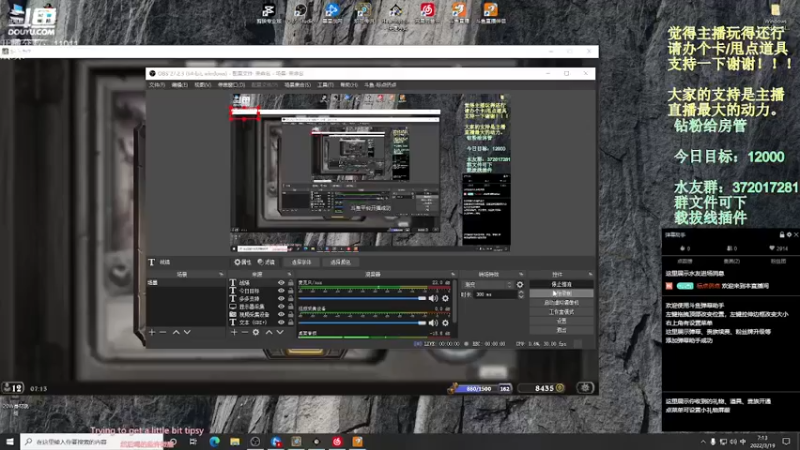This screenshot has width=800, height=450.
Task: Mute the 麦克风/Aux channel speaker icon
Action: pos(433,298)
